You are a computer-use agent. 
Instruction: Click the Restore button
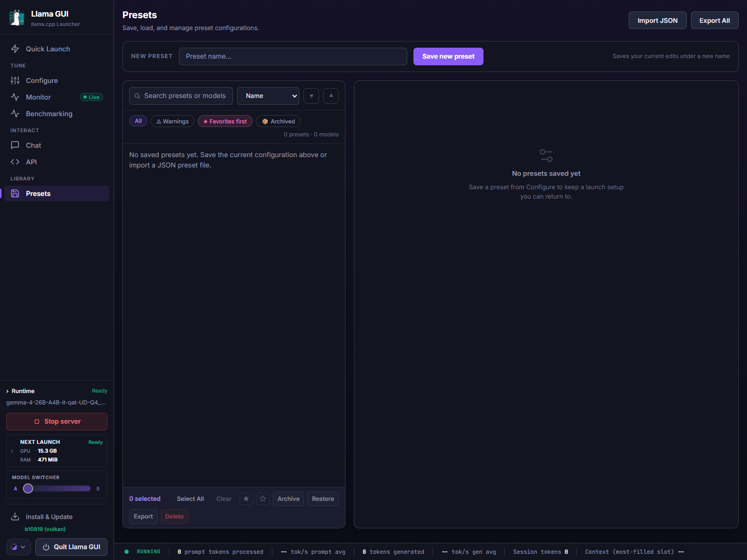click(x=323, y=499)
